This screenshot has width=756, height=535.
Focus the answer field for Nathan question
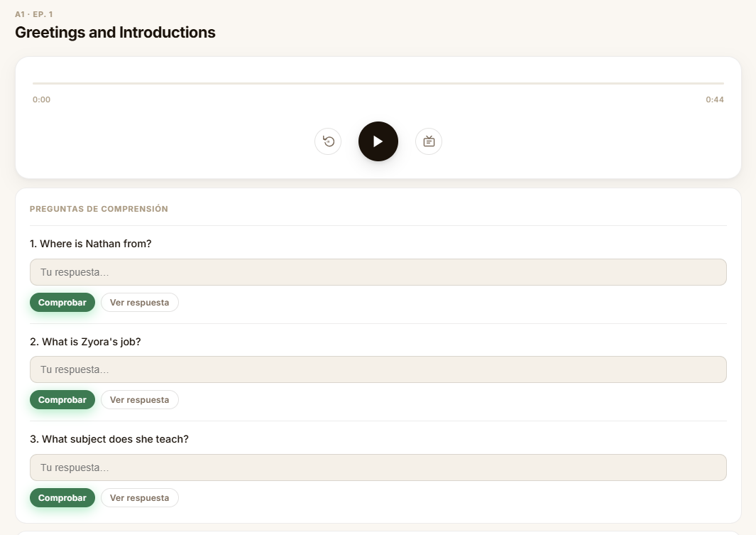pyautogui.click(x=378, y=272)
